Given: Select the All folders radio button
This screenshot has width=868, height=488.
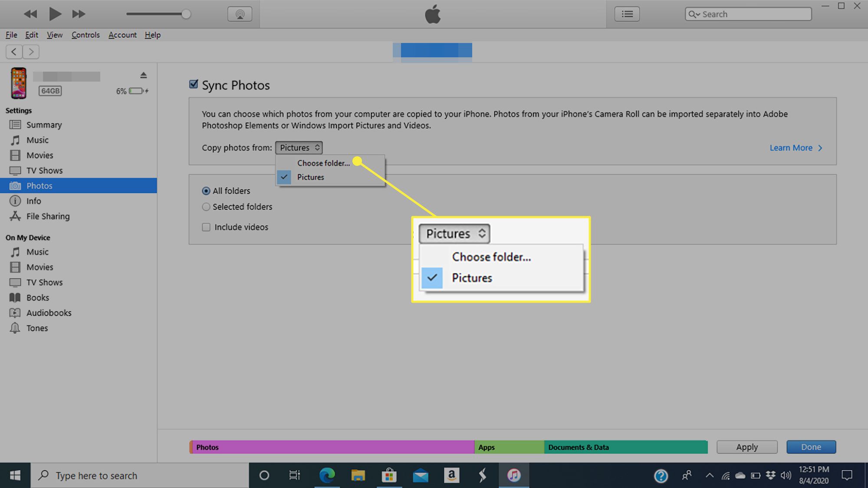Looking at the screenshot, I should (x=206, y=190).
